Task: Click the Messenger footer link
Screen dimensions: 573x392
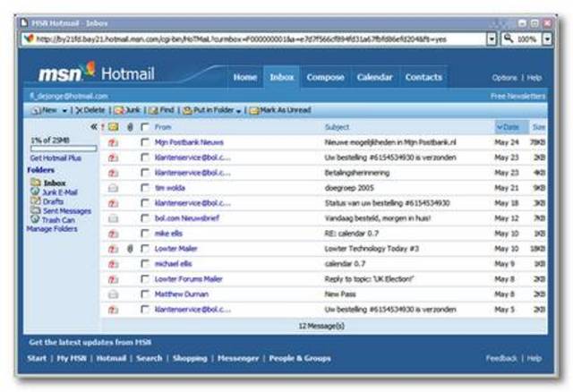Action: click(238, 358)
